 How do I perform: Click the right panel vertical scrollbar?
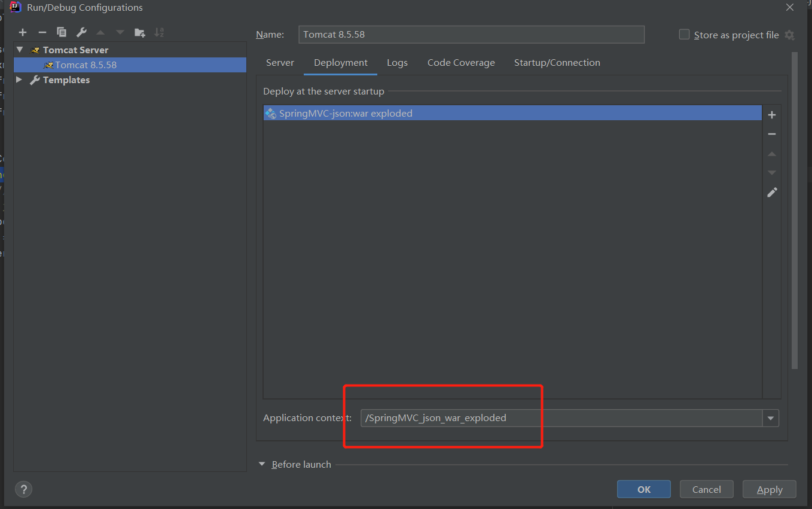click(795, 211)
